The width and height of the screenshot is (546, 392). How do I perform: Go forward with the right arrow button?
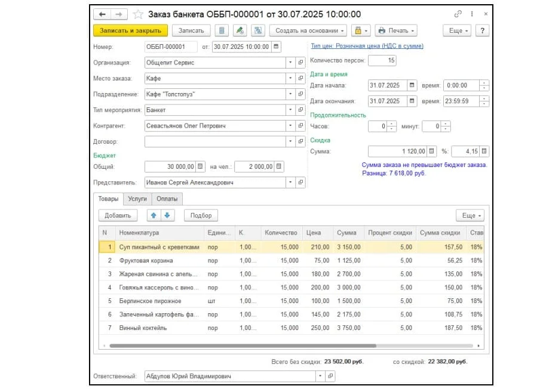(119, 14)
